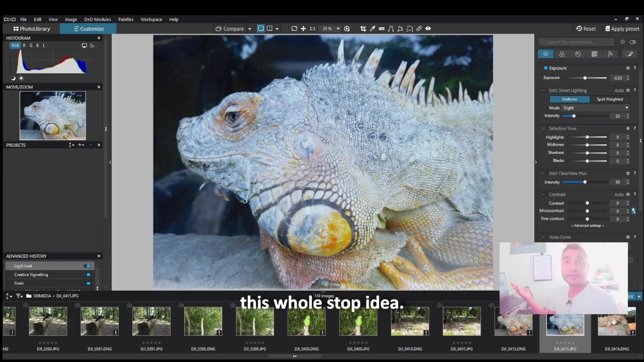Open the Edit menu
Image resolution: width=644 pixels, height=362 pixels.
click(37, 19)
